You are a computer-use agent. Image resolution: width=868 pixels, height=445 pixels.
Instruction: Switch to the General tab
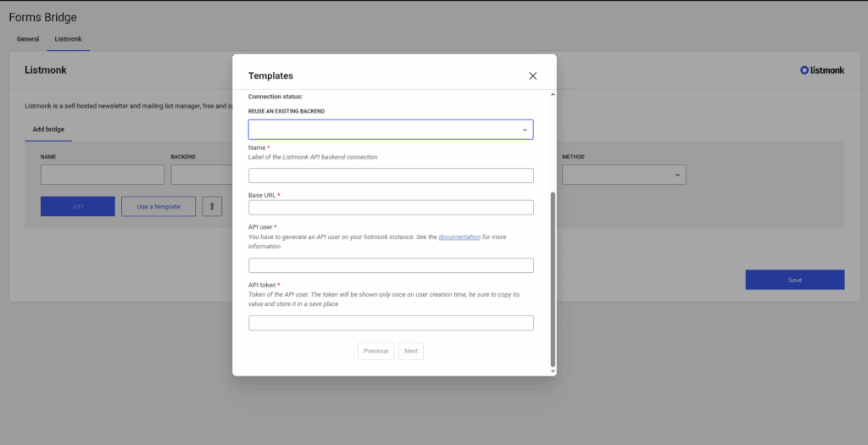(28, 39)
